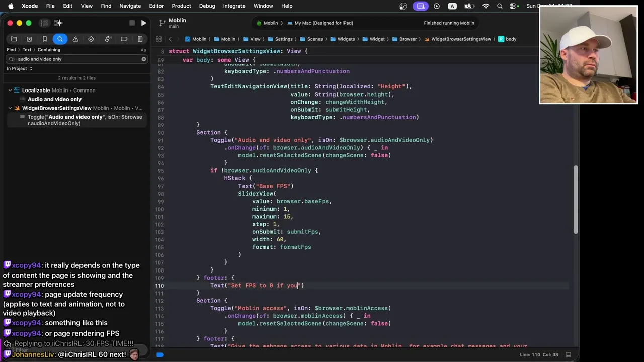Open the In Project scope dropdown
This screenshot has height=362, width=644.
click(20, 68)
